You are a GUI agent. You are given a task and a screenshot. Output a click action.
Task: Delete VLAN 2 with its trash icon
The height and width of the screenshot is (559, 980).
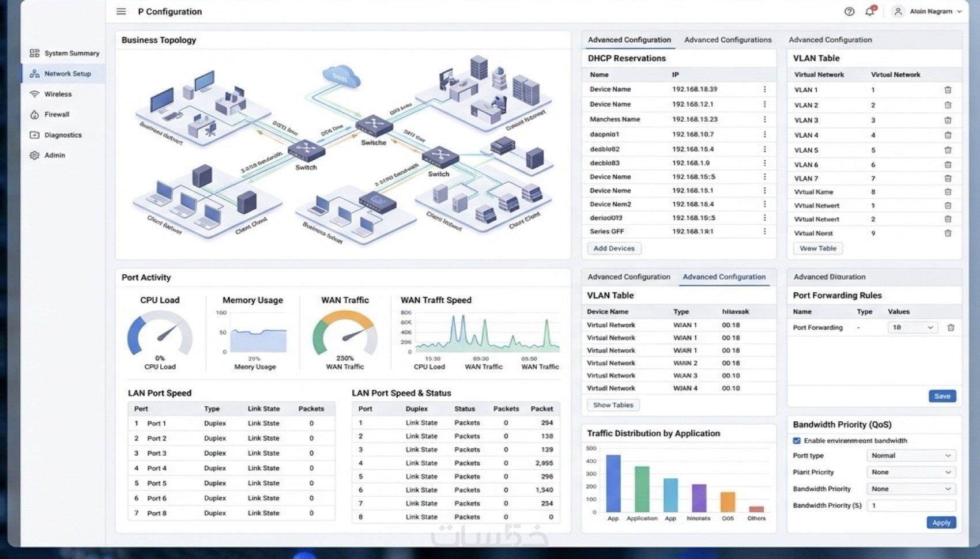[948, 105]
